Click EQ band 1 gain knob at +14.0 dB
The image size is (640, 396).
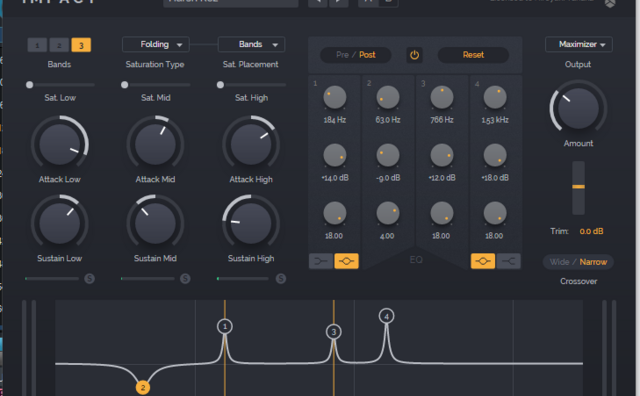point(335,156)
